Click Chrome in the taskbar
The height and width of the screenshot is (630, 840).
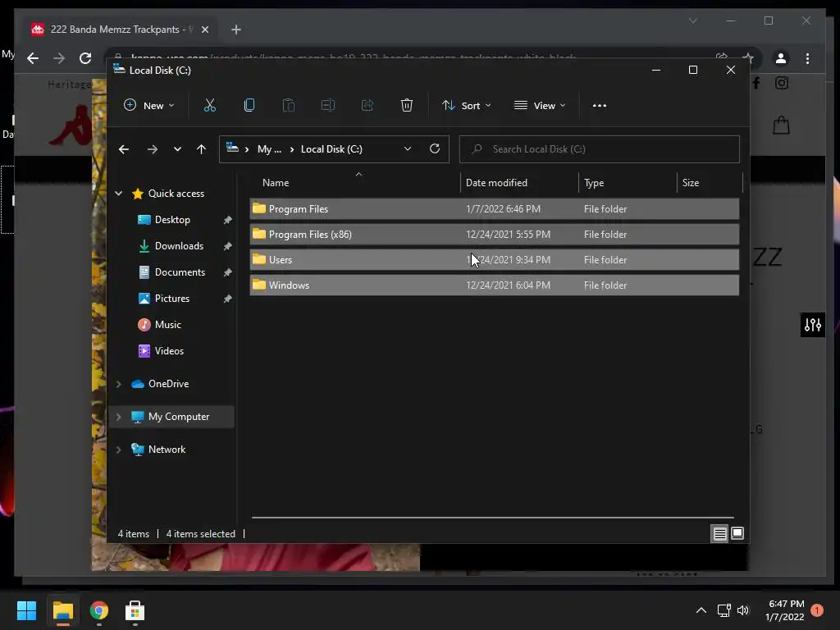tap(98, 610)
